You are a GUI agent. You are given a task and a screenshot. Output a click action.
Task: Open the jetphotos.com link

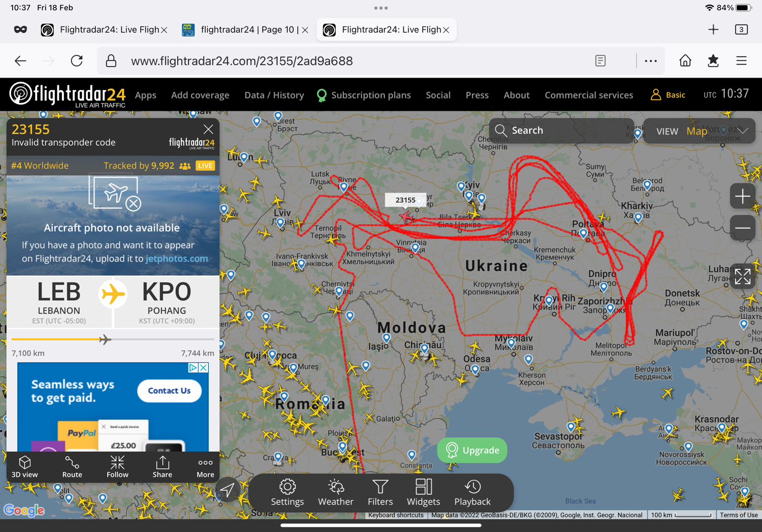(x=177, y=258)
